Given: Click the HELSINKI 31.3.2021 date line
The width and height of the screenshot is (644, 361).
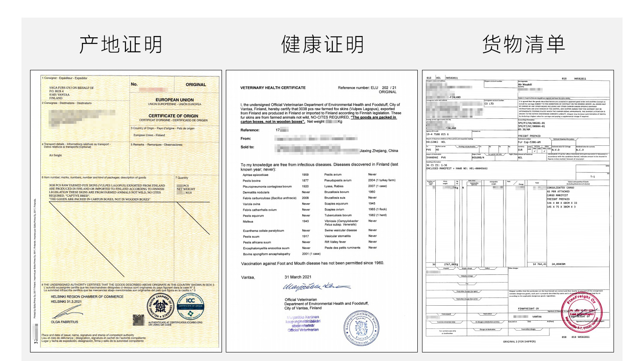Looking at the screenshot, I should [x=66, y=302].
